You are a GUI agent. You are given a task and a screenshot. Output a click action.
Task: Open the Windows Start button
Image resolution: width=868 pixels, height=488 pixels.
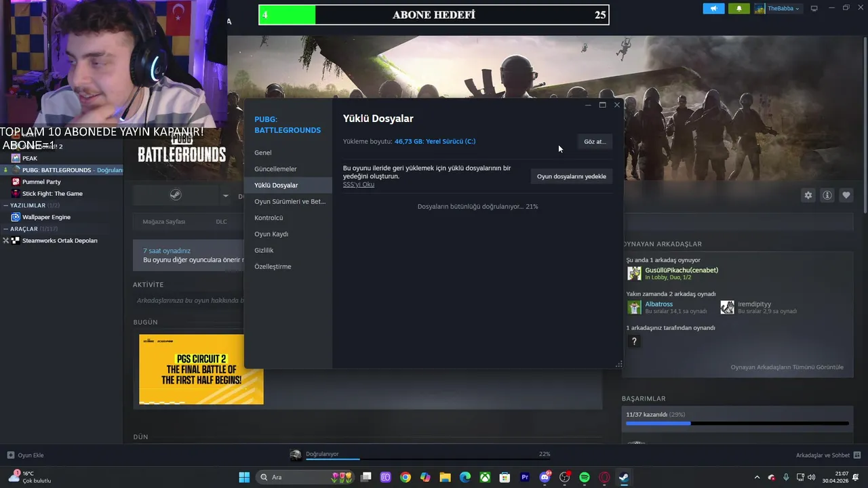point(244,477)
